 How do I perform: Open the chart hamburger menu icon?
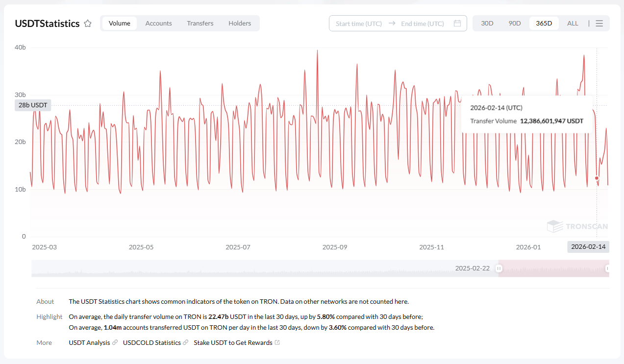[x=599, y=24]
